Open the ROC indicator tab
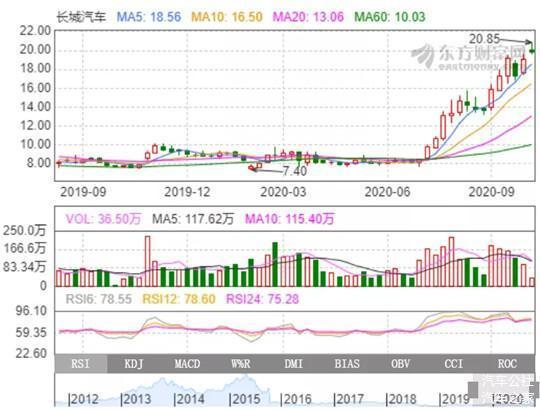 point(507,364)
